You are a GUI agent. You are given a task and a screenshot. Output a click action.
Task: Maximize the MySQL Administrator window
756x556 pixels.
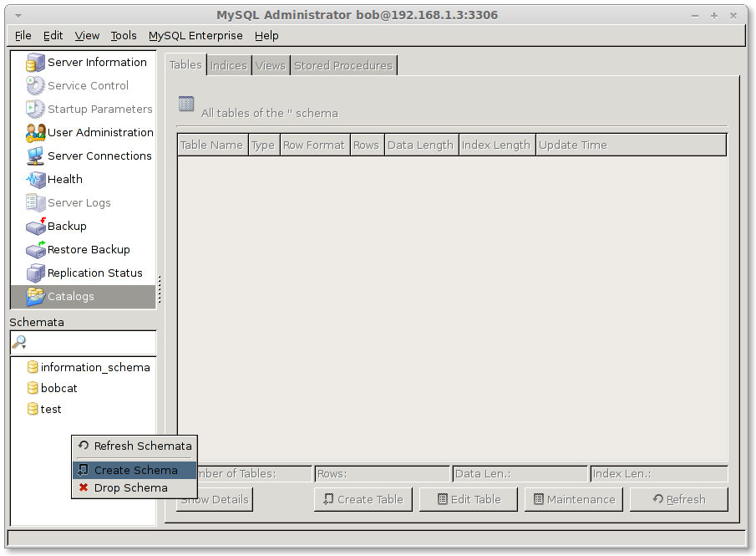pyautogui.click(x=714, y=15)
